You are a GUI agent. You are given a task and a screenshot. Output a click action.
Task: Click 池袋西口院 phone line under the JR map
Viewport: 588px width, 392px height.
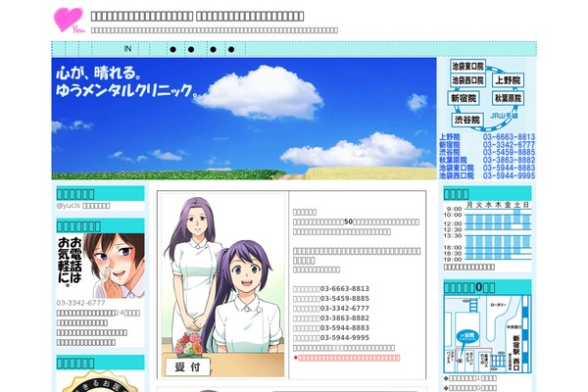[x=487, y=175]
